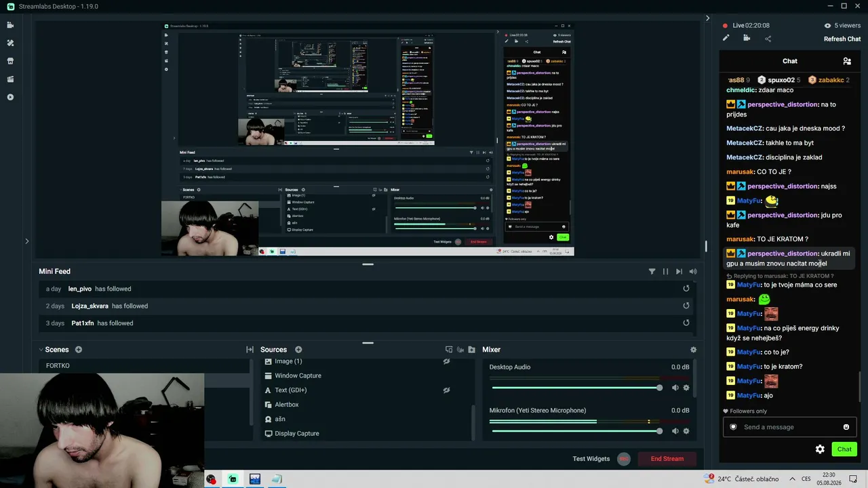Click the share stream icon
868x488 pixels.
click(x=768, y=39)
